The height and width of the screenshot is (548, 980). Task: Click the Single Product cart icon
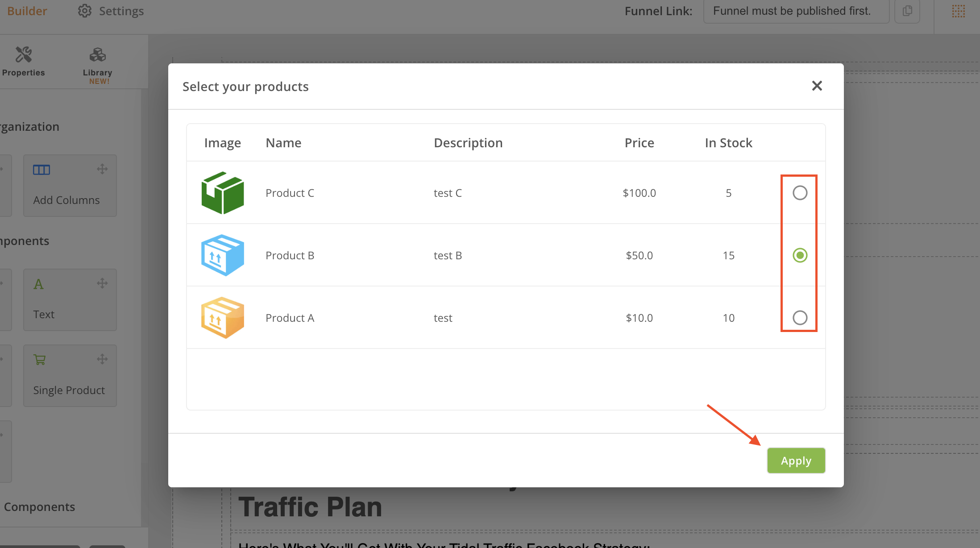39,359
